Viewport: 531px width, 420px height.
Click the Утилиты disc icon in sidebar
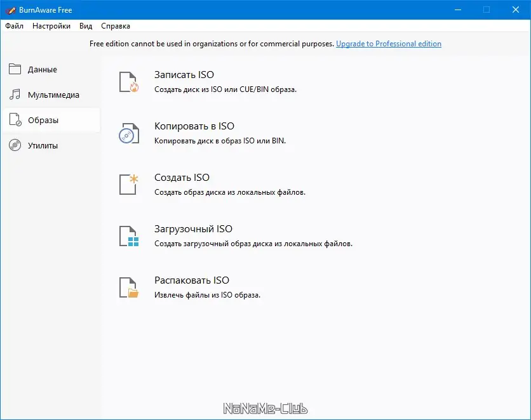pos(15,145)
